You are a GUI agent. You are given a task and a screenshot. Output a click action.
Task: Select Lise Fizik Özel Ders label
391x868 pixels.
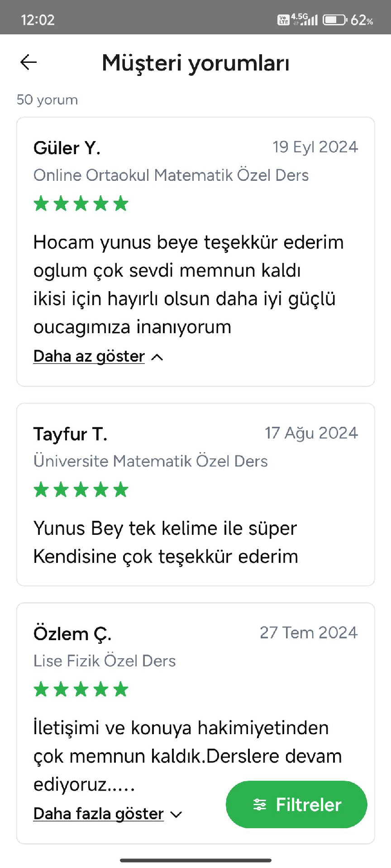point(105,661)
